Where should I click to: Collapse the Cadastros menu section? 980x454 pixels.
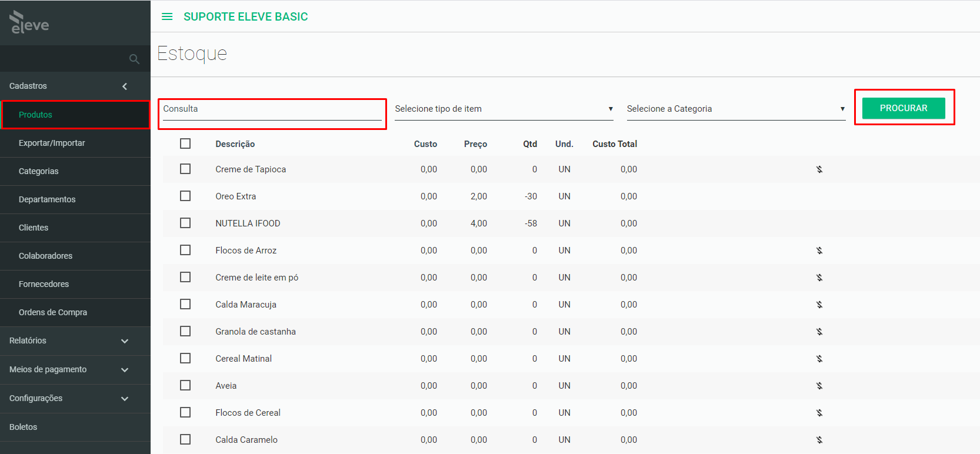tap(75, 86)
